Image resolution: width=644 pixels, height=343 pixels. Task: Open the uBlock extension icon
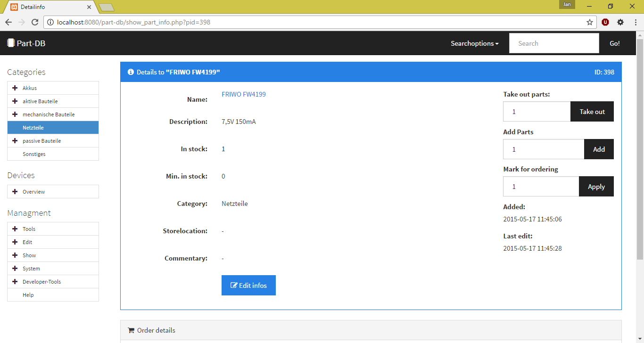click(x=605, y=22)
